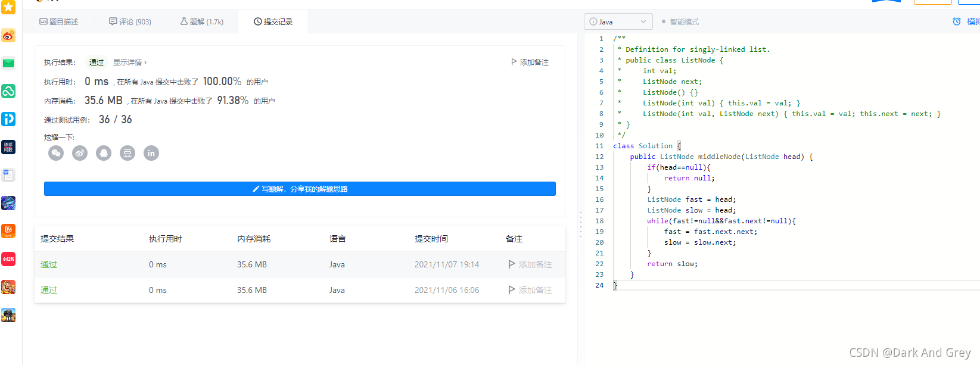
Task: Share result to Weibo circle icon
Action: point(80,153)
